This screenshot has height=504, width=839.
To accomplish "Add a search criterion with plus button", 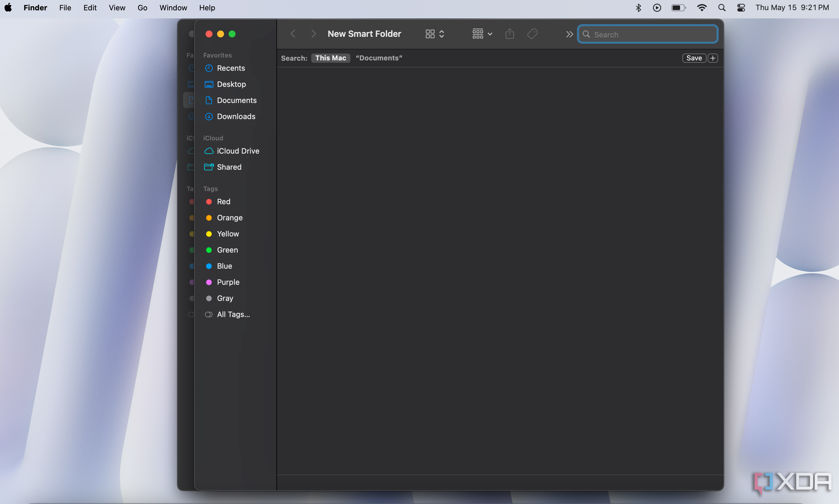I will click(x=713, y=58).
